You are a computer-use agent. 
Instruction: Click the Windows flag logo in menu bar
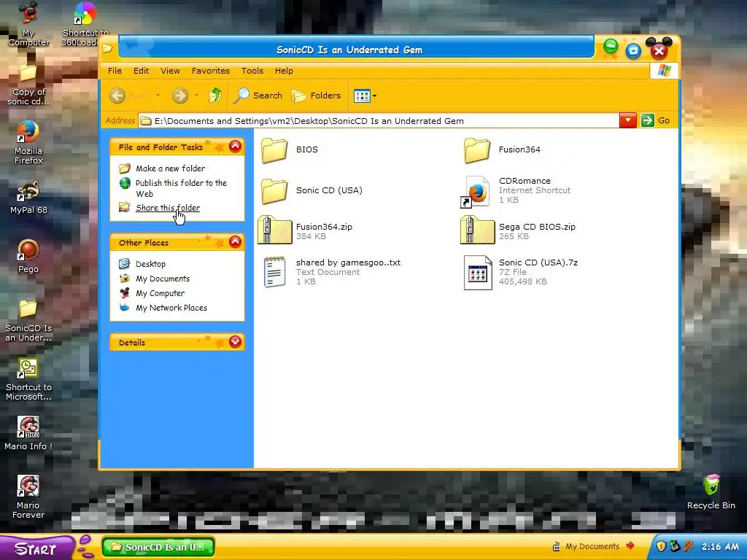coord(664,71)
